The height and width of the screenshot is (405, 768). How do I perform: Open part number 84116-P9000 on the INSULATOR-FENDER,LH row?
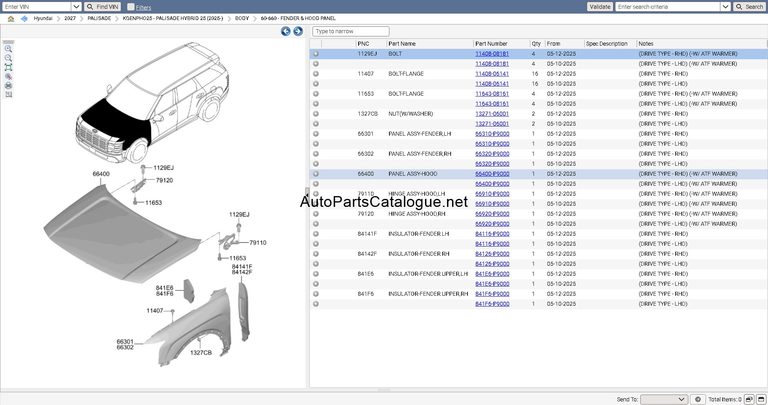click(x=492, y=234)
